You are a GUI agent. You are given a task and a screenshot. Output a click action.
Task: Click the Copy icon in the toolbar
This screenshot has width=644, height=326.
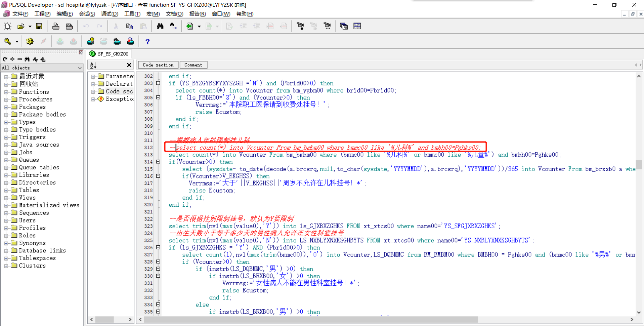pyautogui.click(x=129, y=26)
